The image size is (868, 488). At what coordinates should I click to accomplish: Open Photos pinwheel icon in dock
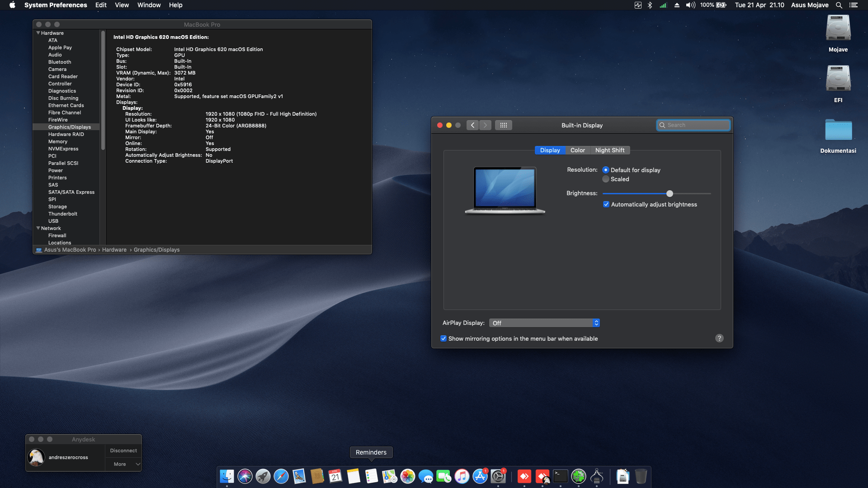pos(408,476)
